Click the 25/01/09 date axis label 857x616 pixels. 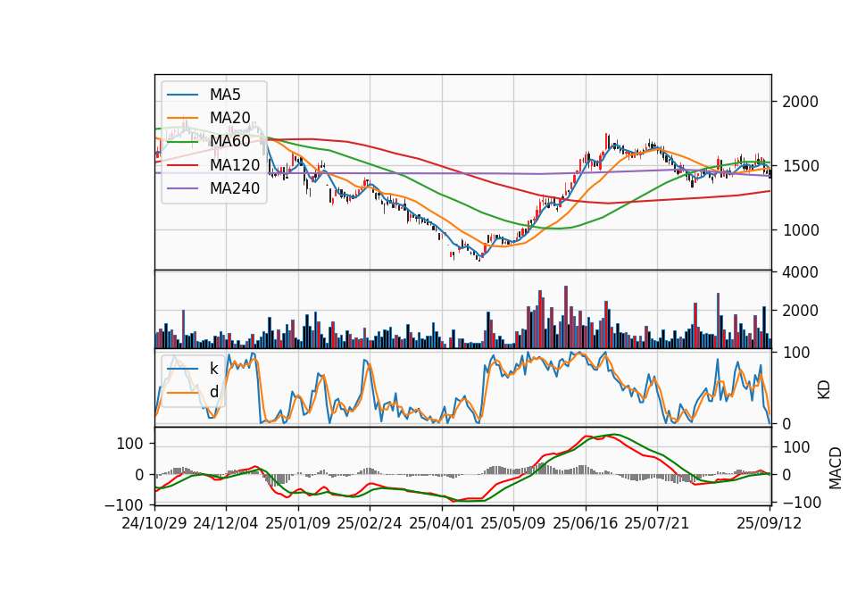click(298, 523)
